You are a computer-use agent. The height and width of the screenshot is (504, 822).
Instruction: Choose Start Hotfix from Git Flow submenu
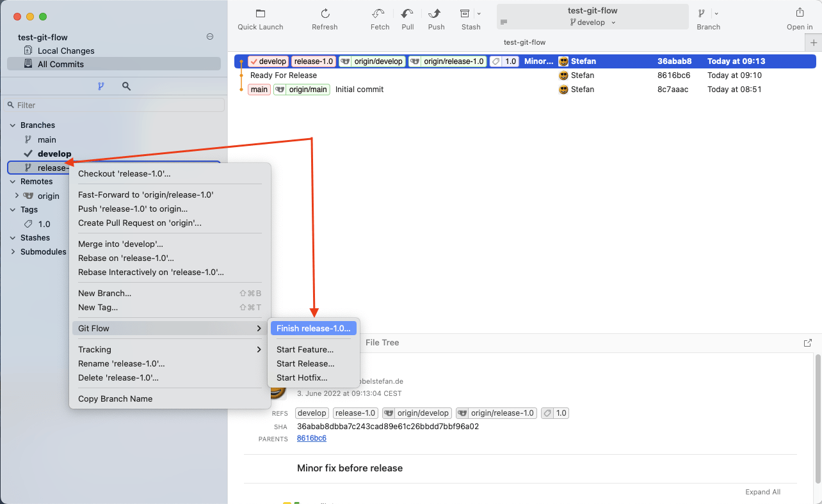coord(302,377)
